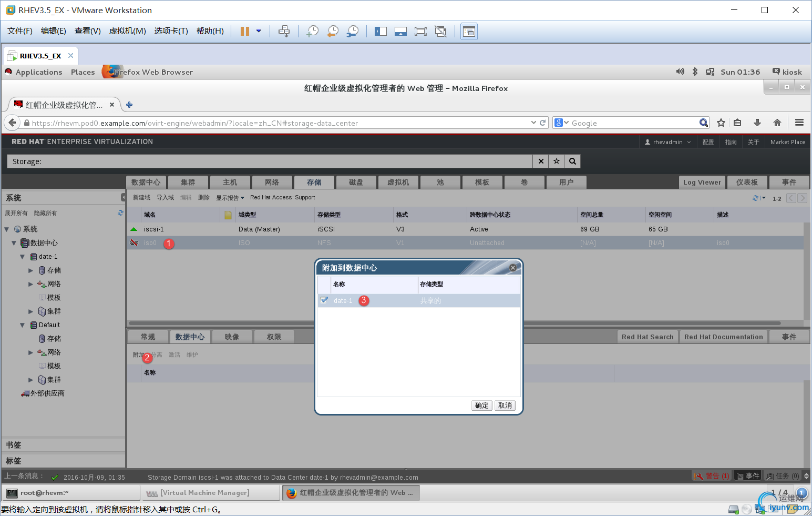Open Firefox downloads panel

click(757, 123)
